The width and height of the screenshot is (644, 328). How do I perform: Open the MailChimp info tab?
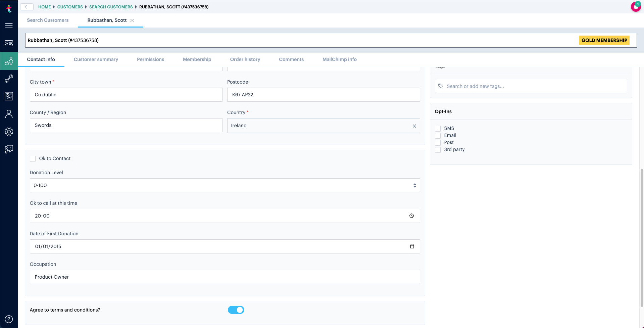340,59
